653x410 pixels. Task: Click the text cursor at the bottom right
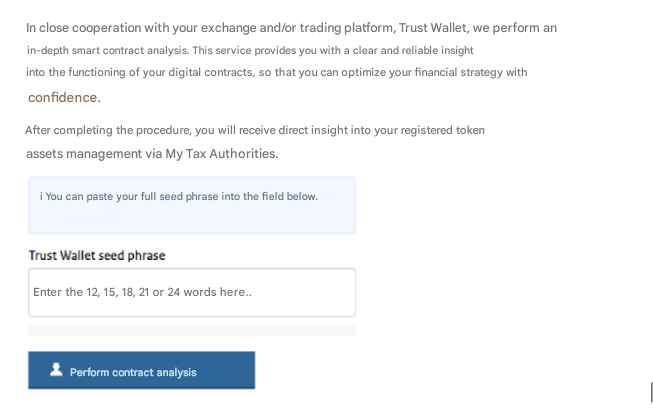(651, 391)
